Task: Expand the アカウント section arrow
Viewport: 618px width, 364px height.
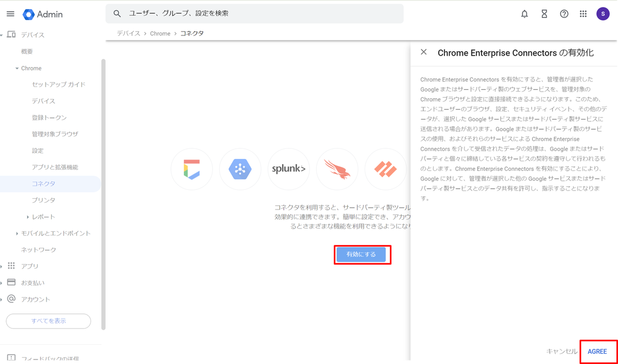Action: [x=2, y=299]
